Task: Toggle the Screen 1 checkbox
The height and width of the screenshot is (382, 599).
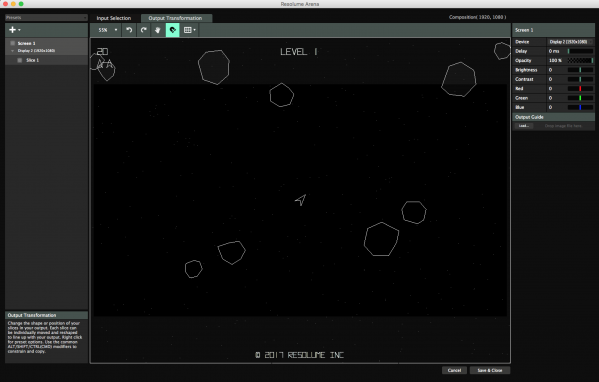Action: point(13,43)
